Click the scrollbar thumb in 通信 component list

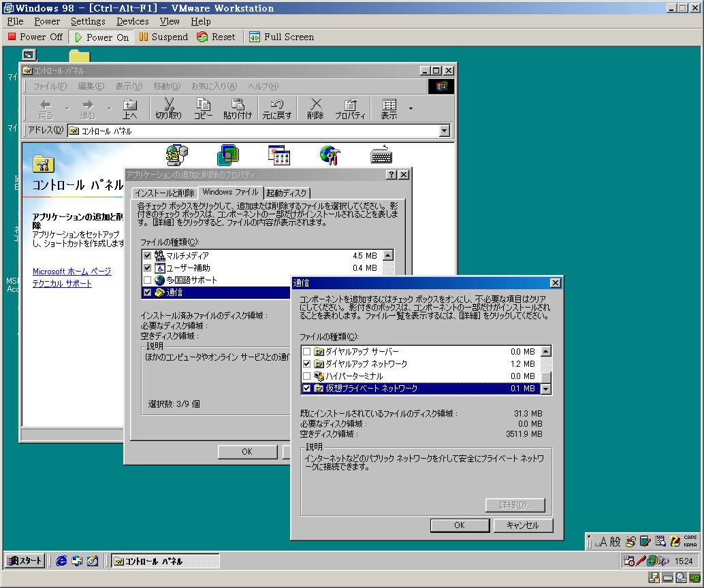pyautogui.click(x=546, y=378)
